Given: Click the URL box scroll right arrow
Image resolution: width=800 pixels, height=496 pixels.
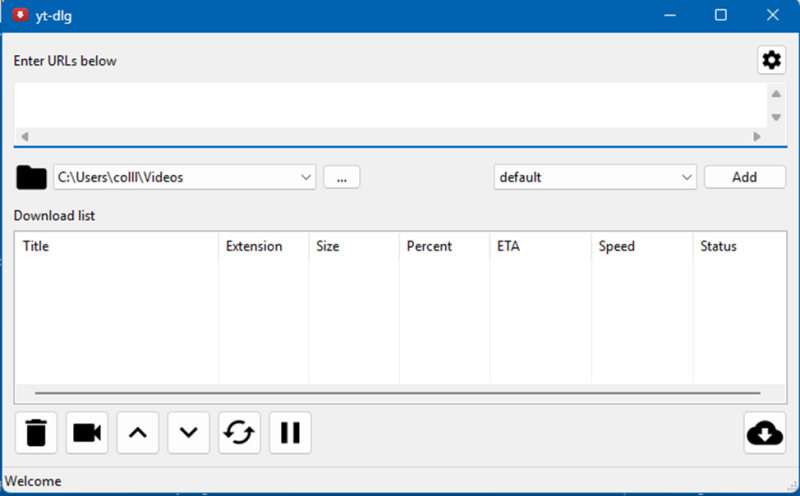Looking at the screenshot, I should (757, 136).
